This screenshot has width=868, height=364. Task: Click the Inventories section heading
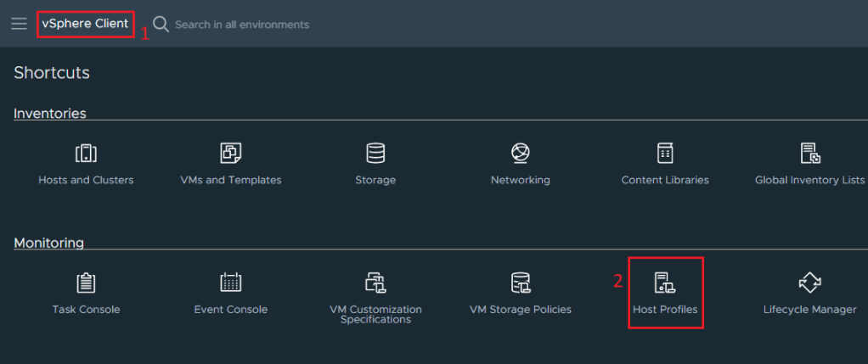[x=50, y=114]
